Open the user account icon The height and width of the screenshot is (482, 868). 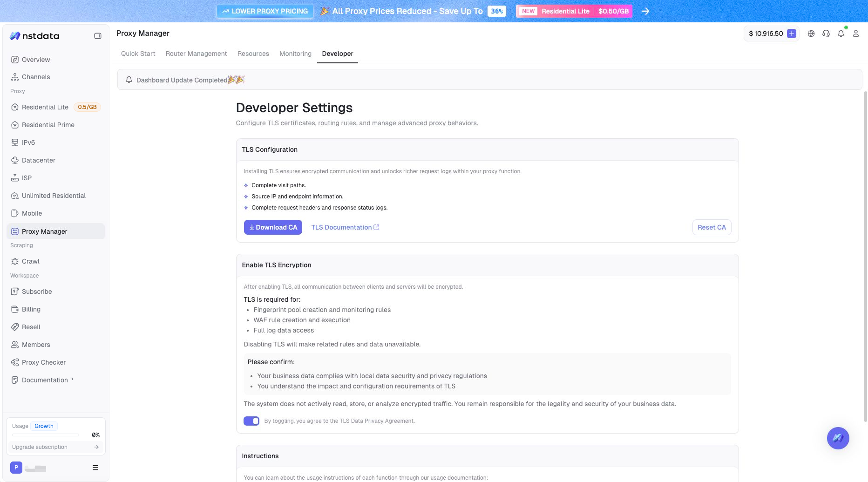click(856, 34)
